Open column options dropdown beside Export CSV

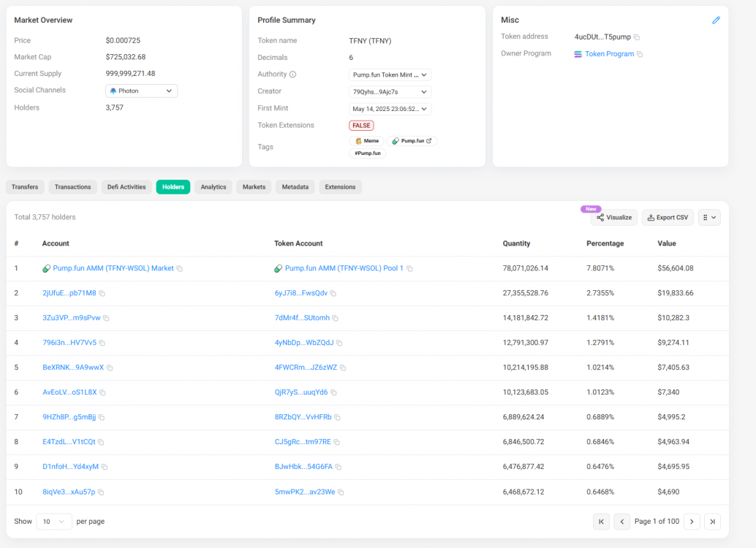[x=709, y=217]
